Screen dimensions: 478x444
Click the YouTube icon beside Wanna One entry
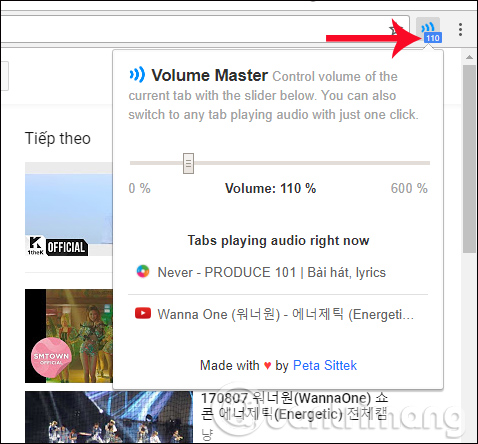[143, 314]
